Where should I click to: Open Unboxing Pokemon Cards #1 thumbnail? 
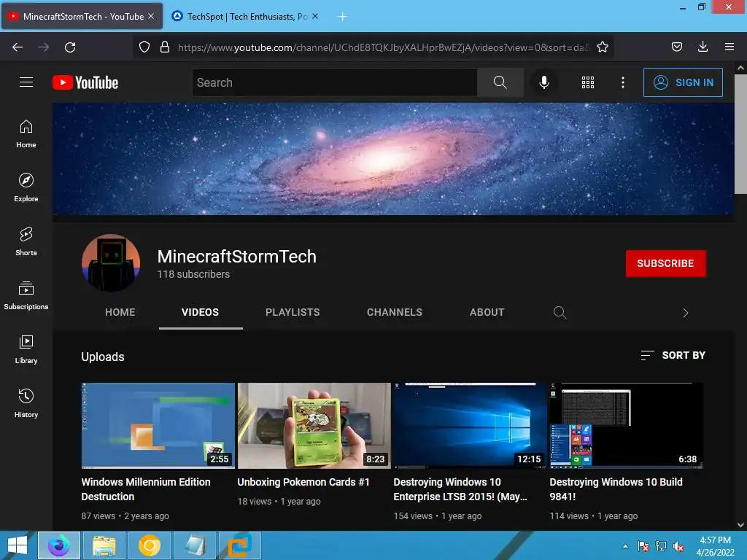[314, 426]
